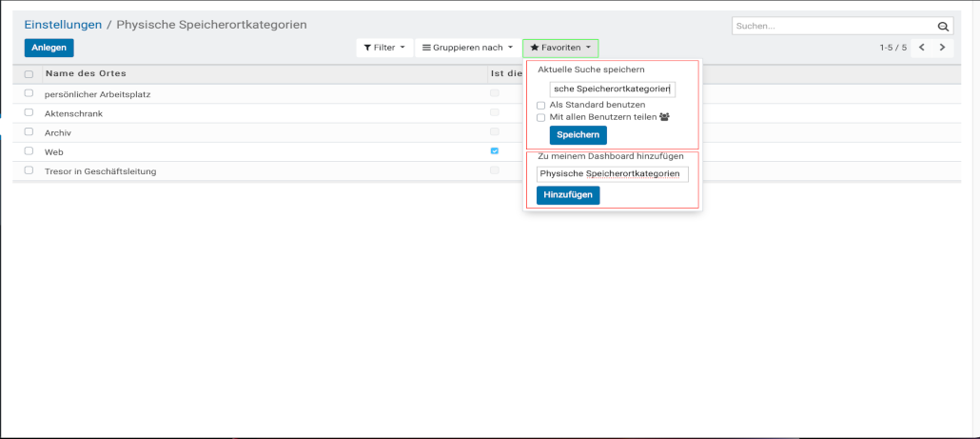Select the Archiv row checkbox
This screenshot has width=980, height=439.
29,132
